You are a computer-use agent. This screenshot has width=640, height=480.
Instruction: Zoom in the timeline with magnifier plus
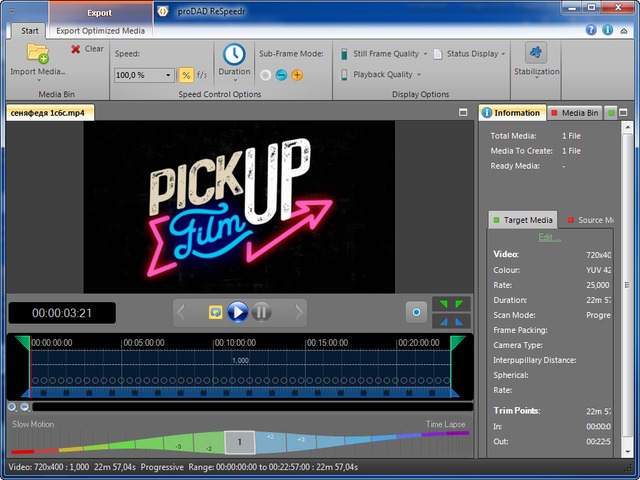(12, 407)
